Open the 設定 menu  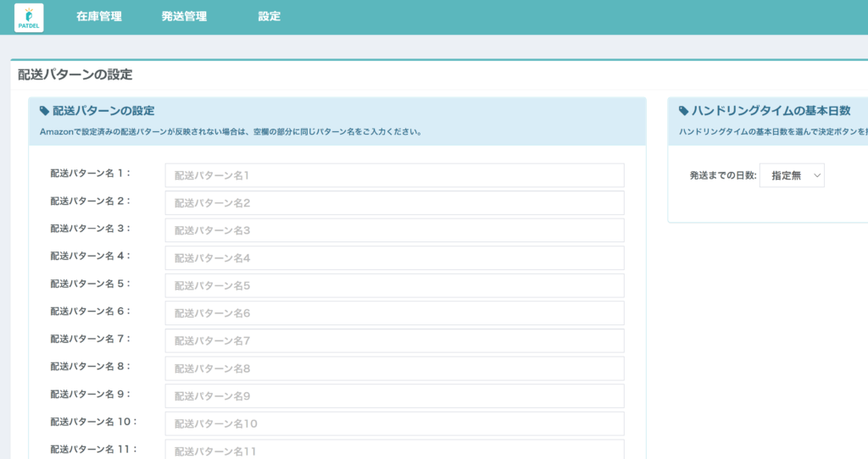270,17
